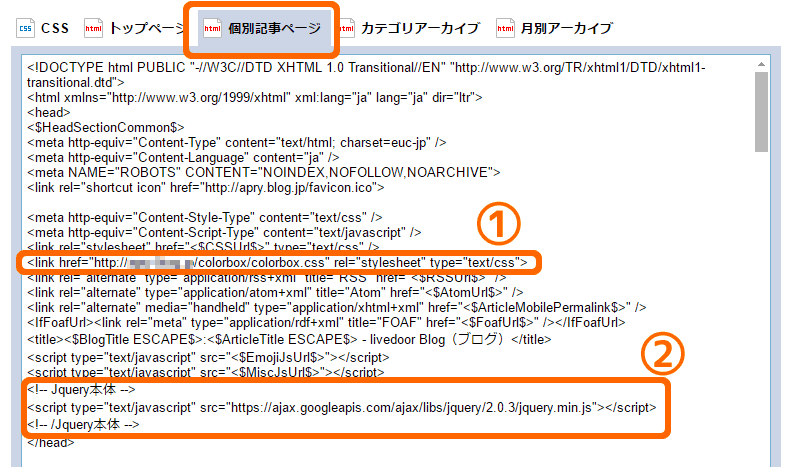799x467 pixels.
Task: Click the ROBOTS NOINDEX meta line
Action: (x=263, y=173)
